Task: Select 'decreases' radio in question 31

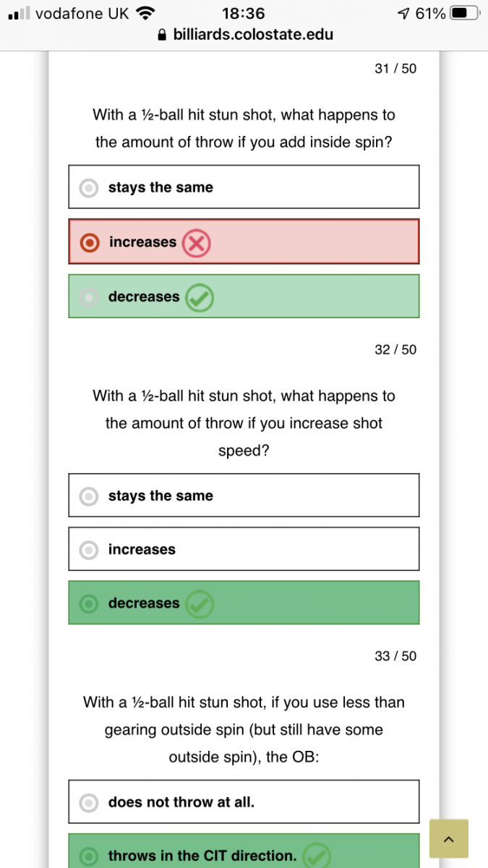Action: (x=89, y=297)
